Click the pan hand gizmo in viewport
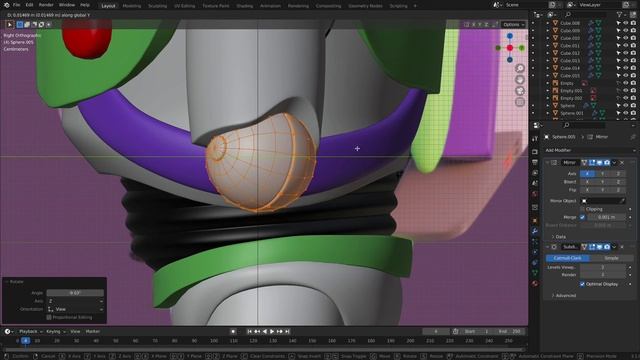Viewport: 640px width, 360px height. tap(520, 80)
